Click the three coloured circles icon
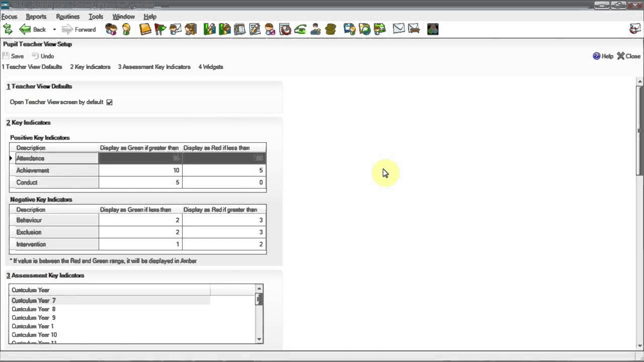 pyautogui.click(x=433, y=29)
